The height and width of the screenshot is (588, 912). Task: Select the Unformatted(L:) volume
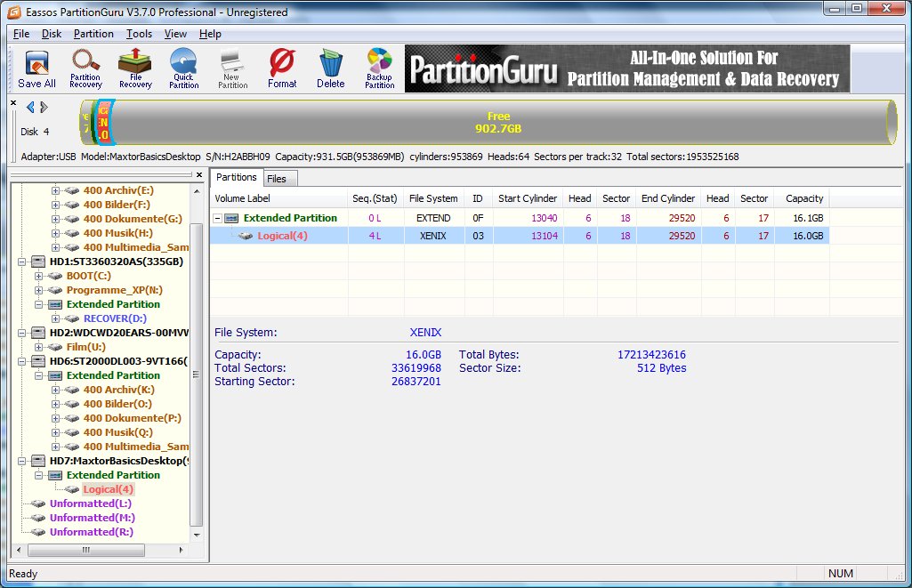(90, 503)
